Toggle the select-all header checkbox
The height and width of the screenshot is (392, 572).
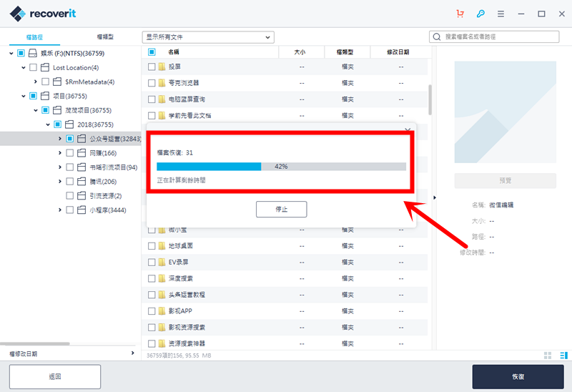point(152,52)
